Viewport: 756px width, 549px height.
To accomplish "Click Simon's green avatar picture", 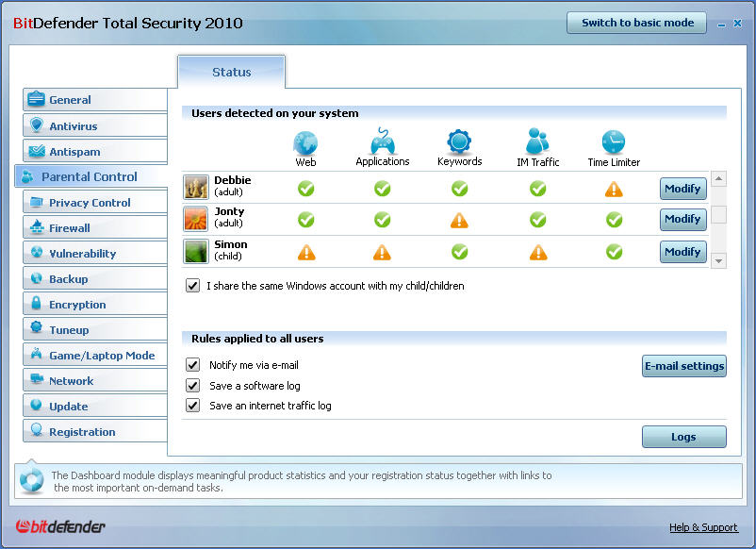I will point(196,251).
